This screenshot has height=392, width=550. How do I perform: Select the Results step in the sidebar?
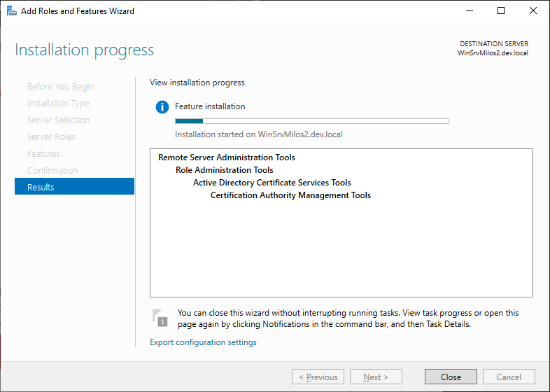74,187
